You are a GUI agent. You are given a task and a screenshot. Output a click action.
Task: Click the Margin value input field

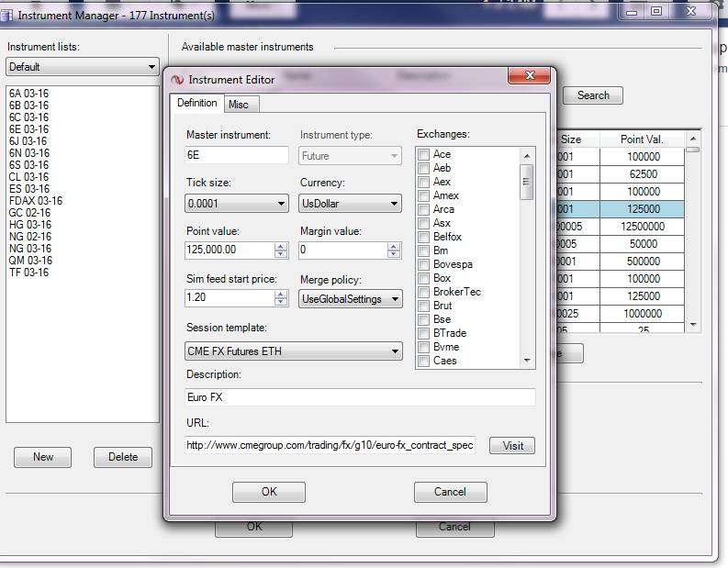(342, 251)
